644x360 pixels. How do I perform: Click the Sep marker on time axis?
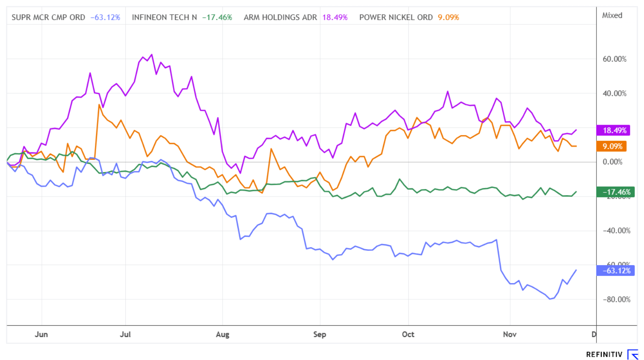point(320,334)
